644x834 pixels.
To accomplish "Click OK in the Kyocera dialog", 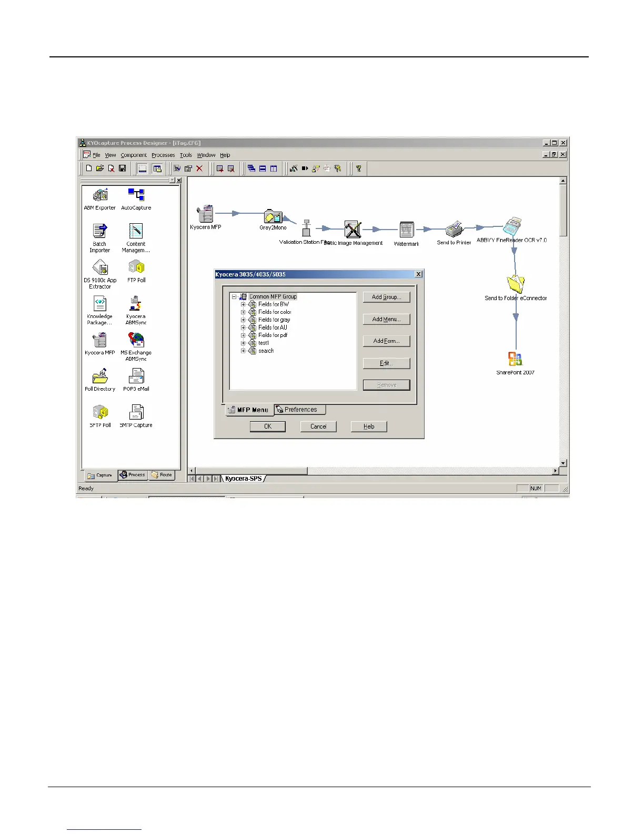I will point(268,426).
